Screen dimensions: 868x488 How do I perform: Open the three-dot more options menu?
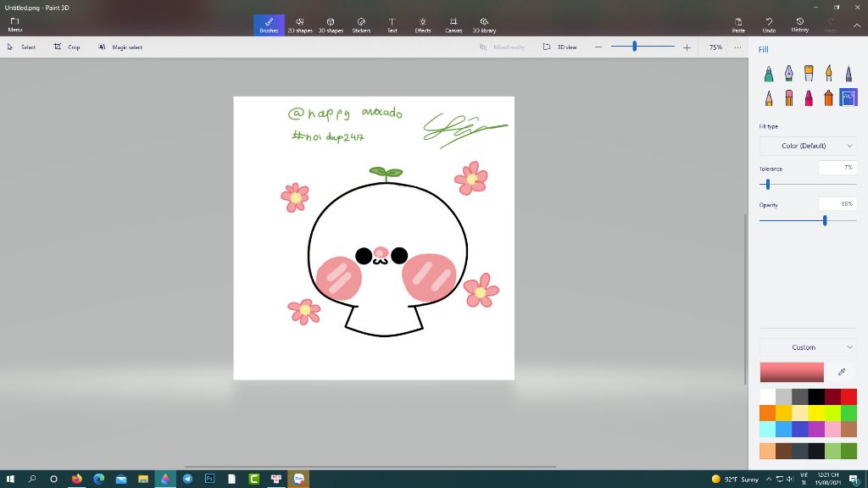click(737, 47)
